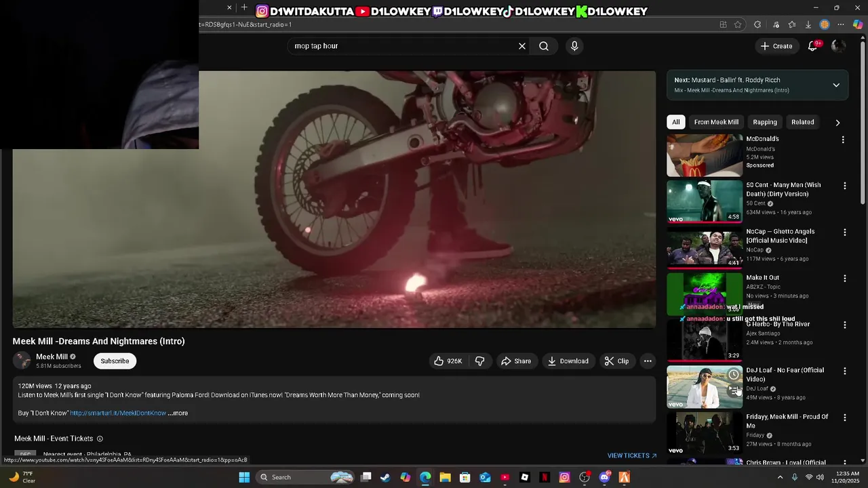The height and width of the screenshot is (488, 868).
Task: Open a new browser tab with plus
Action: [244, 7]
